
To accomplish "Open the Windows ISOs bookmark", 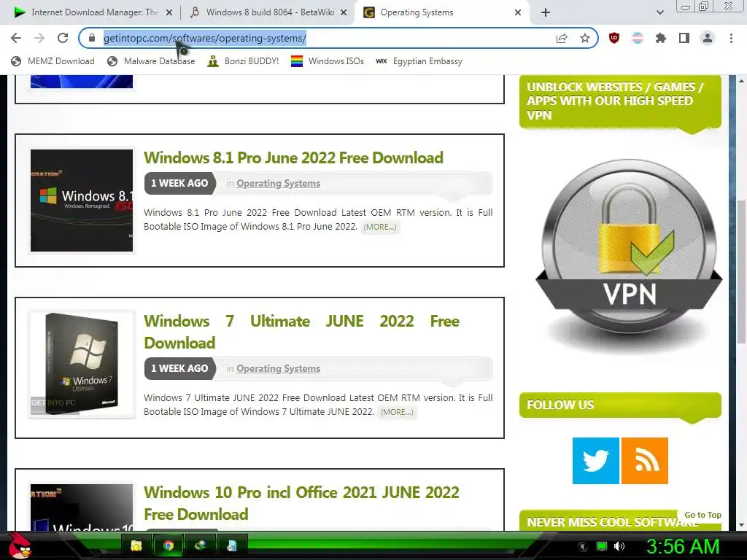I will point(328,61).
